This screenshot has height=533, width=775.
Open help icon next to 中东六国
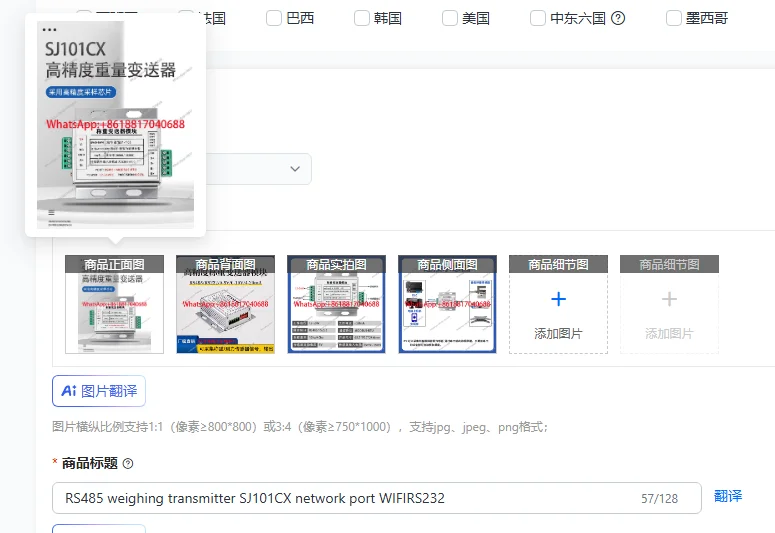(x=618, y=18)
